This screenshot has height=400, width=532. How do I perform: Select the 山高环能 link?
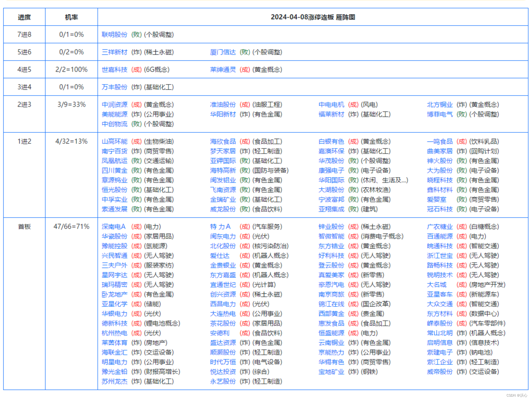pyautogui.click(x=114, y=142)
